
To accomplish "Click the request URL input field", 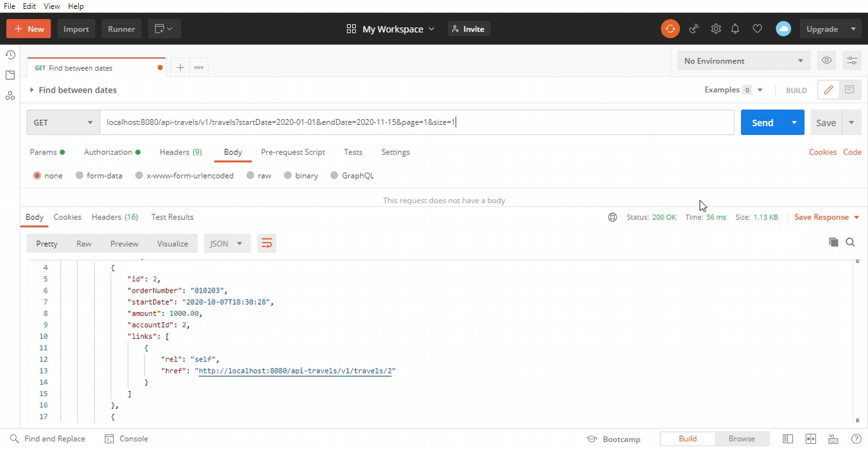I will pyautogui.click(x=416, y=122).
